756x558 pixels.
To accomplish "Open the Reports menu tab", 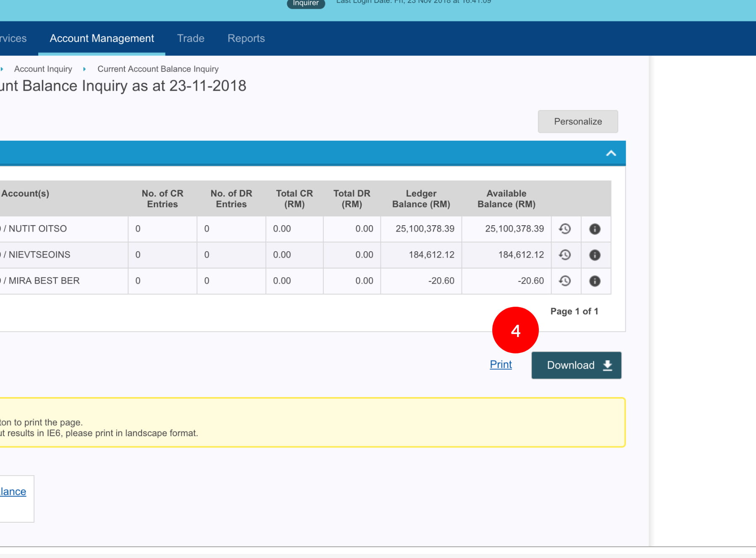I will click(x=246, y=38).
